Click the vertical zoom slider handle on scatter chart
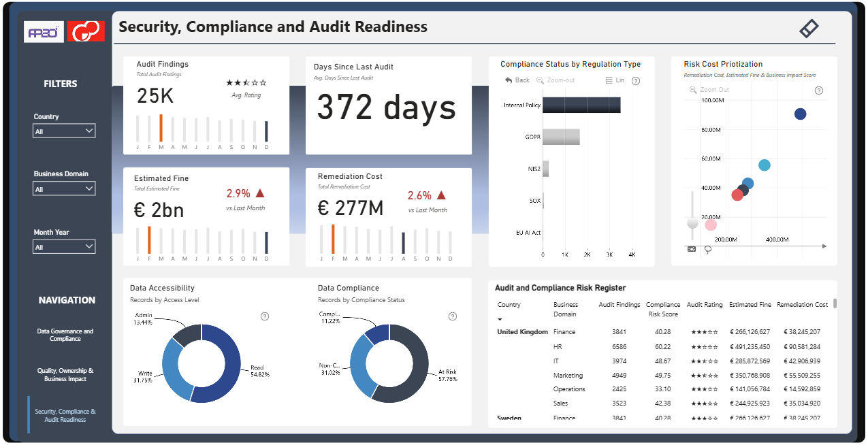The width and height of the screenshot is (868, 445). point(693,222)
